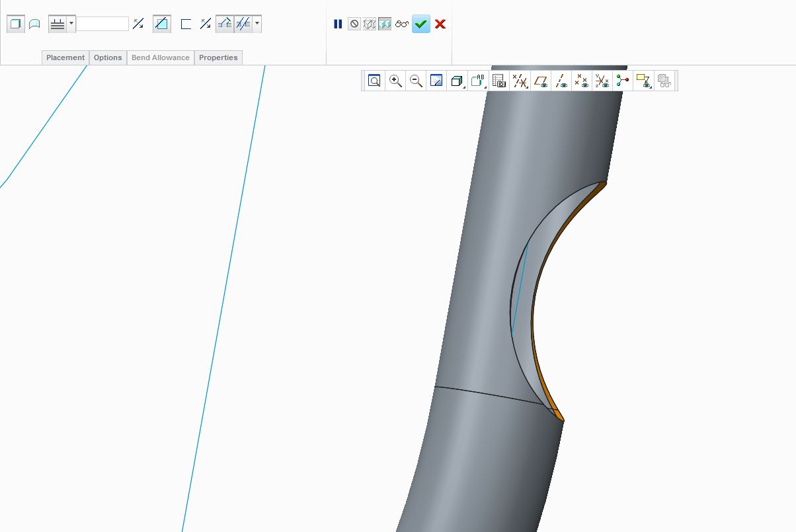Open the display style cube dropdown

click(x=457, y=81)
